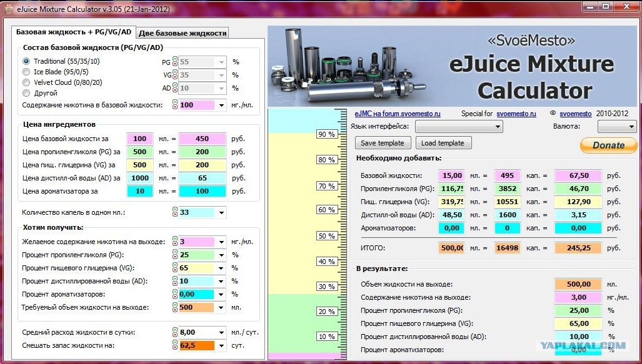Decrease Средний расход жидкости в сутки red arrow
This screenshot has width=642, height=364.
pyautogui.click(x=175, y=335)
